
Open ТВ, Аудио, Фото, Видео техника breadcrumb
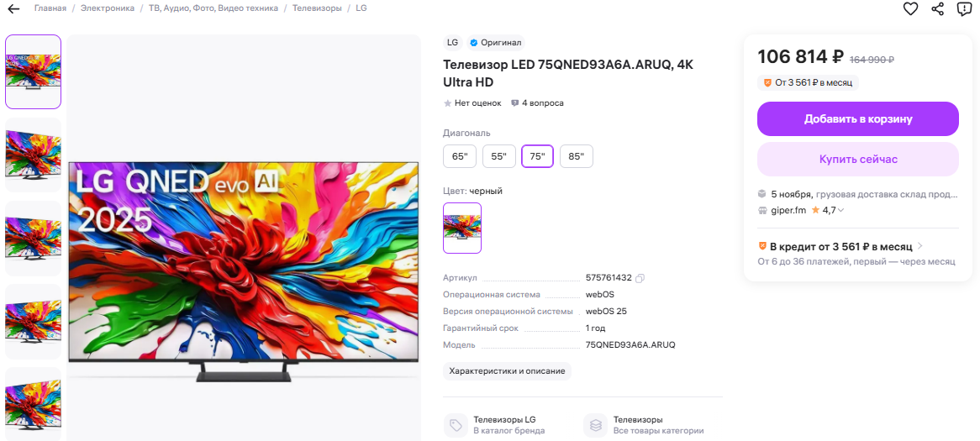tap(213, 8)
